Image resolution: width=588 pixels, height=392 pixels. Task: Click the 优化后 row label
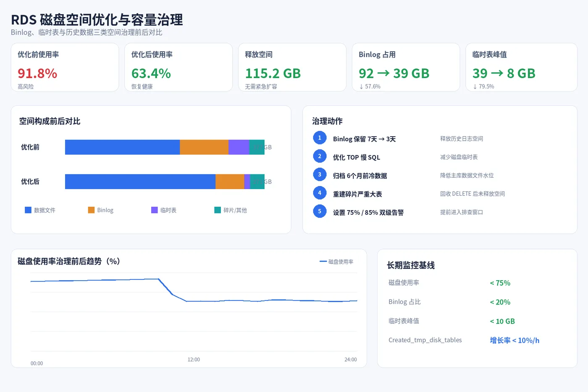30,182
